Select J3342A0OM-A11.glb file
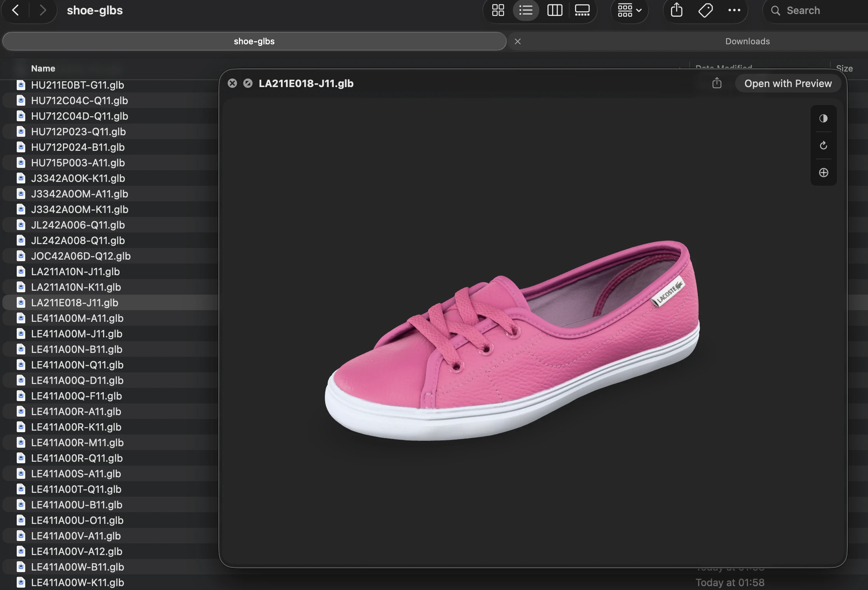The image size is (868, 590). click(79, 194)
